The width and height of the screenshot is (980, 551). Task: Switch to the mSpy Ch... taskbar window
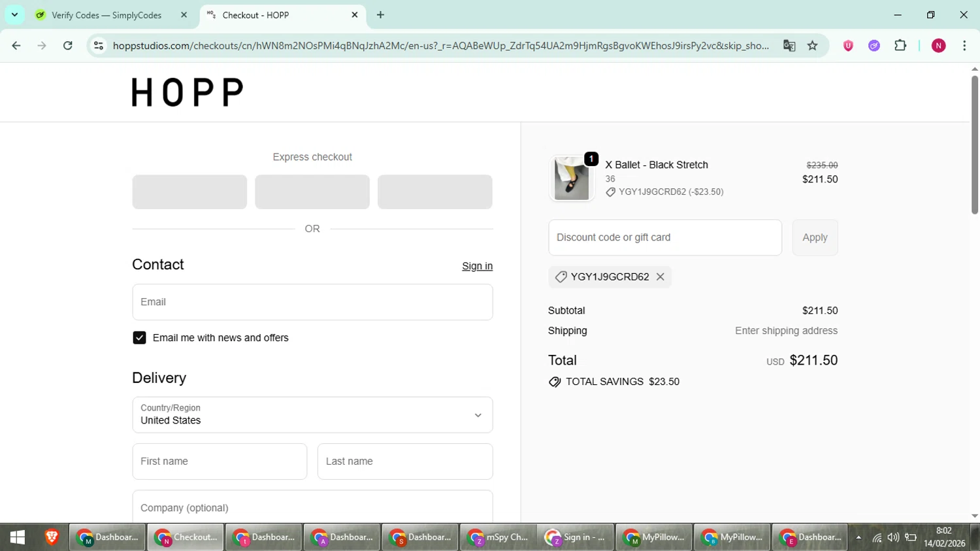[x=498, y=537]
